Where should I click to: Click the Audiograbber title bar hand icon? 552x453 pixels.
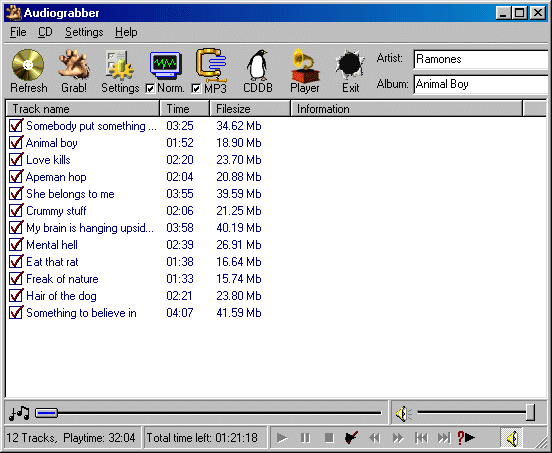(14, 13)
